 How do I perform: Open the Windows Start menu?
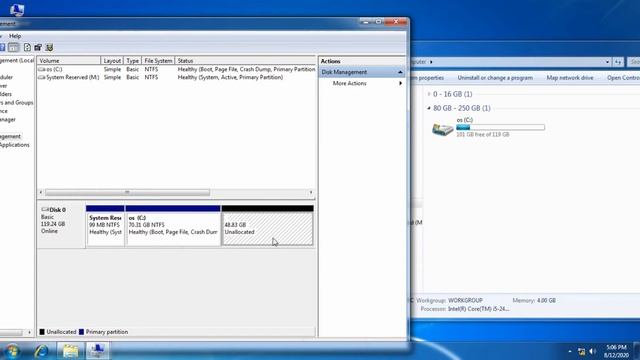tap(11, 351)
